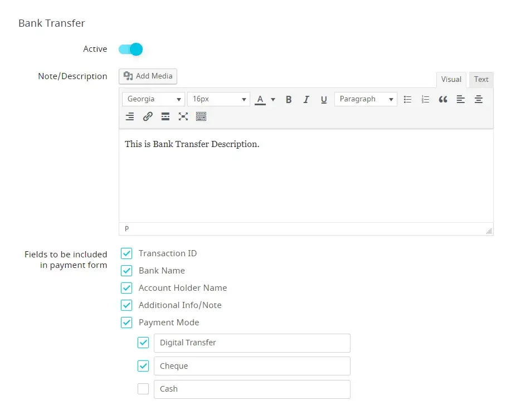The image size is (516, 420).
Task: Uncheck the Transaction ID field
Action: coord(127,253)
